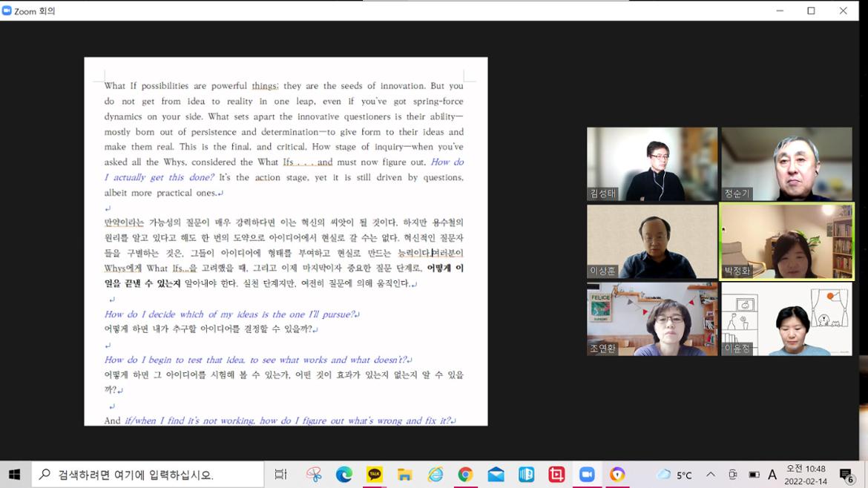This screenshot has width=868, height=488.
Task: Select 김성태's video thumbnail
Action: point(652,164)
